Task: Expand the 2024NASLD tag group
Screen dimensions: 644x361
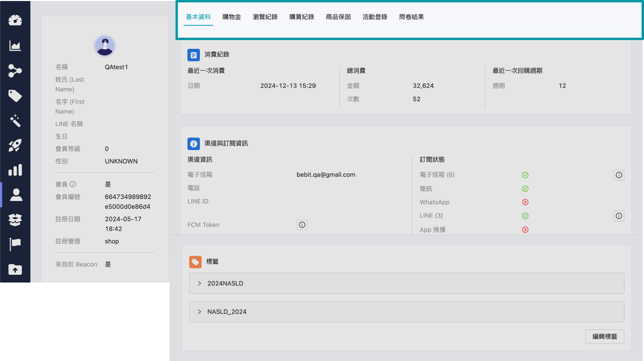Action: (x=200, y=283)
